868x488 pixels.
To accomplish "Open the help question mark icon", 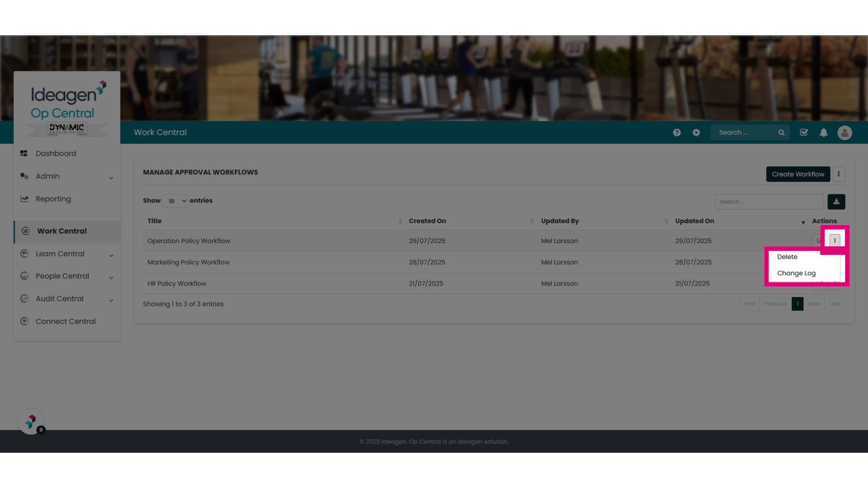I will point(677,132).
